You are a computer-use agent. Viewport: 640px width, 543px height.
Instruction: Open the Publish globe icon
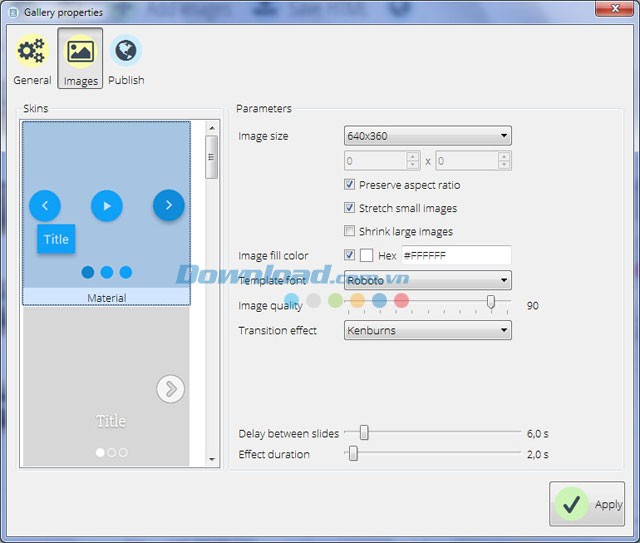[126, 52]
